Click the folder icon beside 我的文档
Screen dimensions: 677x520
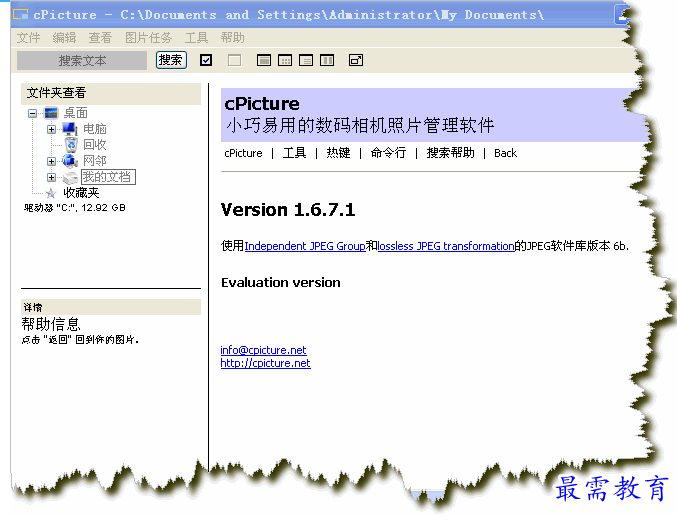click(70, 178)
